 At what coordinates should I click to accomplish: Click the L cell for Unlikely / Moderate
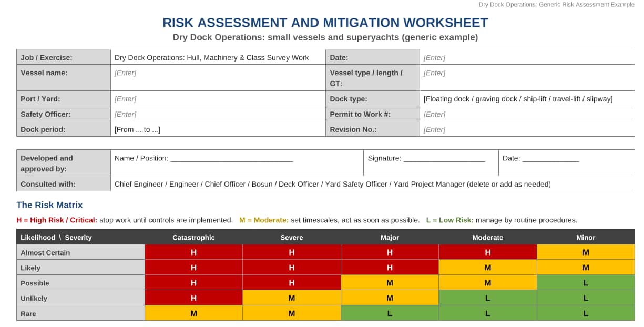(x=488, y=298)
